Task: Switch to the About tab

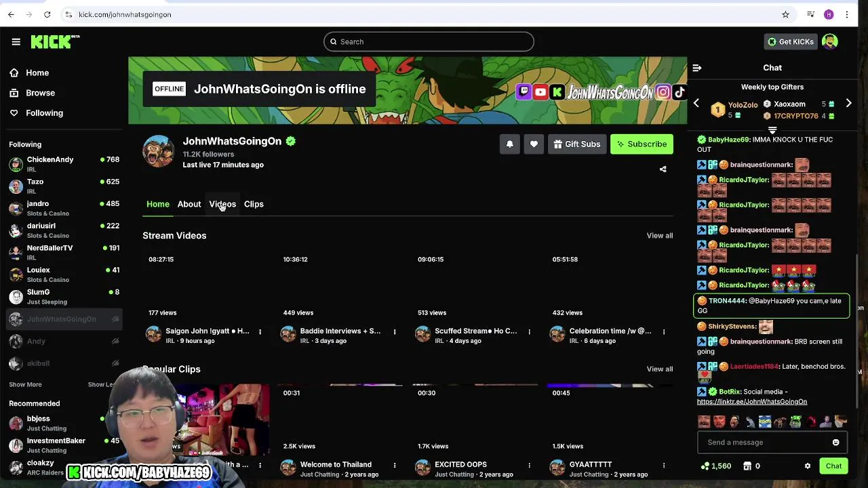Action: coord(189,204)
